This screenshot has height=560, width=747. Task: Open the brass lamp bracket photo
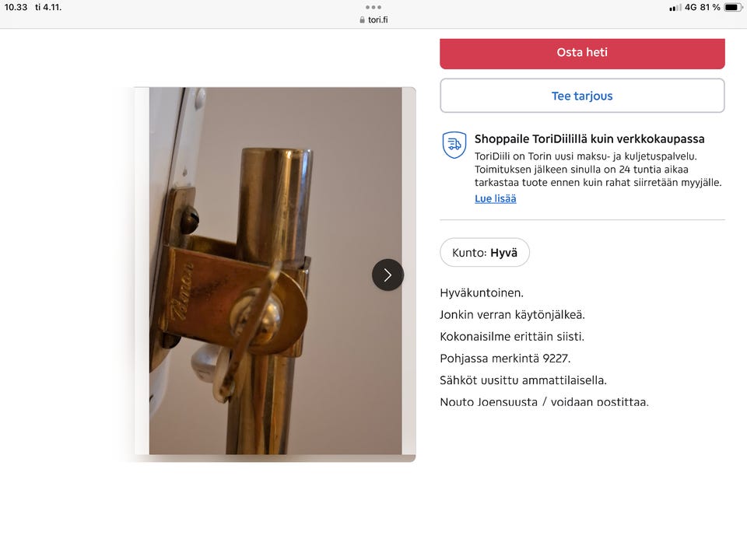pyautogui.click(x=275, y=271)
